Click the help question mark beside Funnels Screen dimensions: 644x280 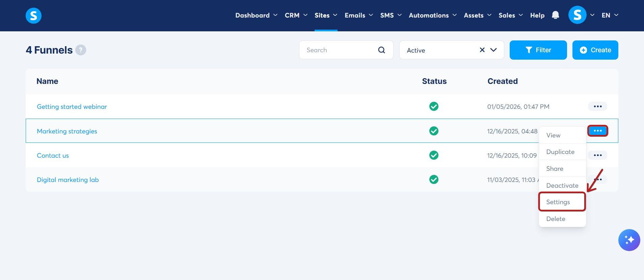point(81,50)
